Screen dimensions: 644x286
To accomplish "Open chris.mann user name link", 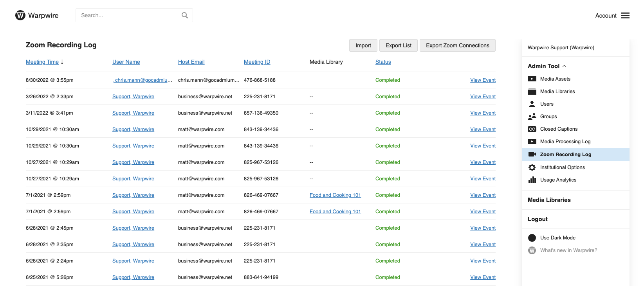I will (143, 80).
